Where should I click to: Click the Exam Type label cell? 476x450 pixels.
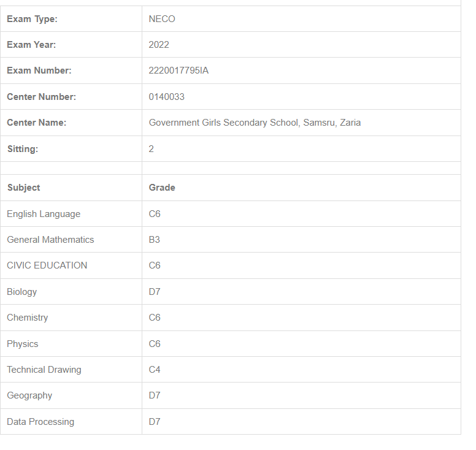[32, 19]
